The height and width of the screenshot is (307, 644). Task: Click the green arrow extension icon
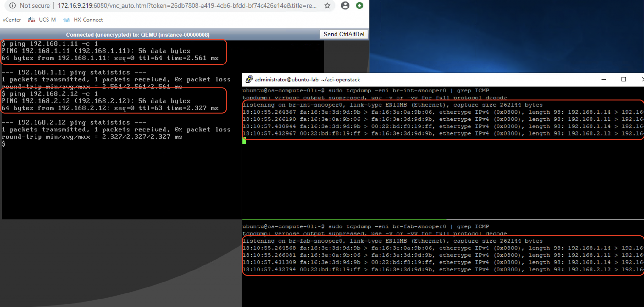point(359,5)
